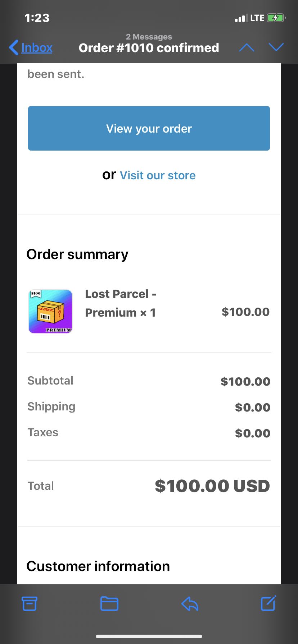Reply using the reply arrow icon
This screenshot has width=298, height=644.
point(190,604)
